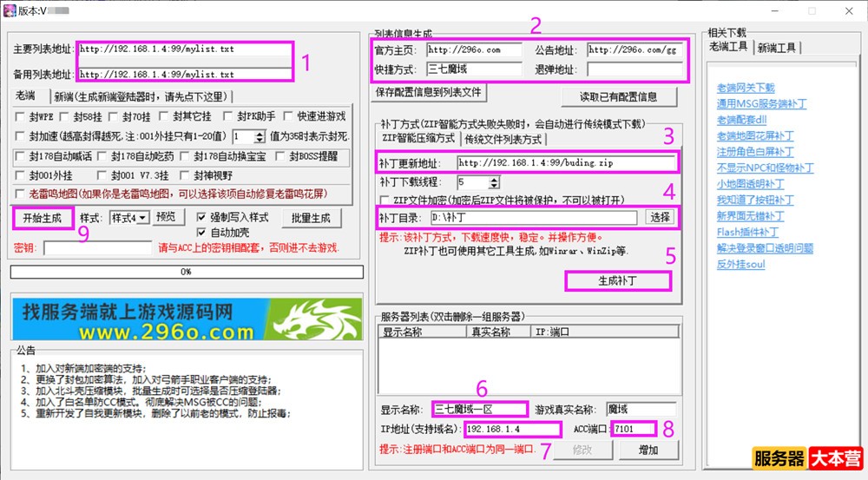Click the 备用列表地址 input field
The height and width of the screenshot is (480, 868).
tap(184, 74)
